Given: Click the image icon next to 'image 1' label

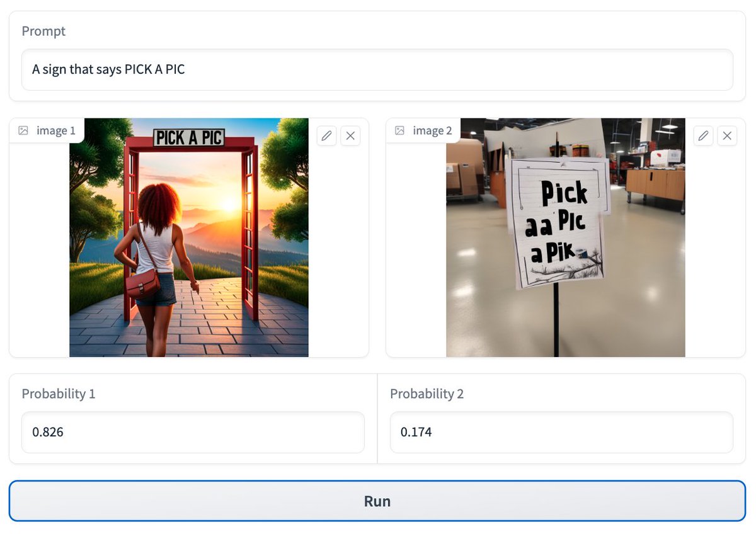Looking at the screenshot, I should [23, 130].
